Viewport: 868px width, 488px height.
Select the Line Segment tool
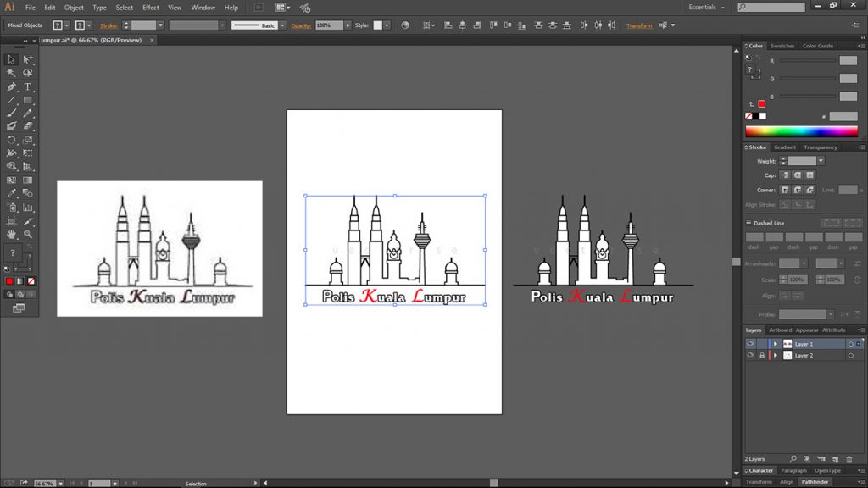11,100
